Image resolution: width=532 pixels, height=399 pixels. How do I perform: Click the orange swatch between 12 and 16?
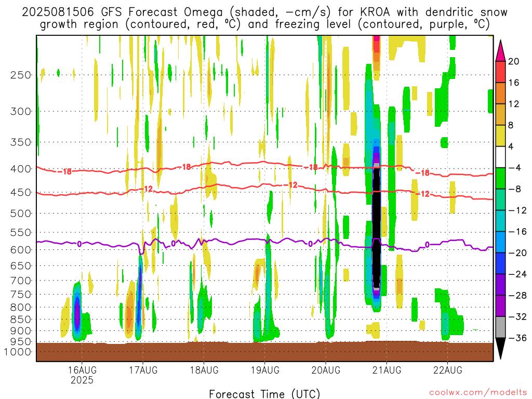click(500, 94)
